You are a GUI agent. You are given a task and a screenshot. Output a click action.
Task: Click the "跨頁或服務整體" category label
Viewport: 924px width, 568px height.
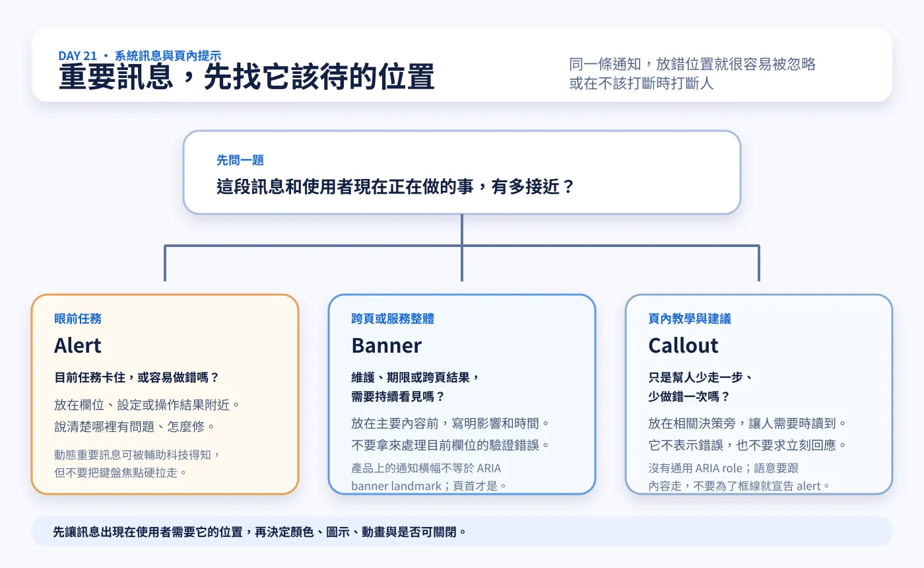(x=393, y=319)
